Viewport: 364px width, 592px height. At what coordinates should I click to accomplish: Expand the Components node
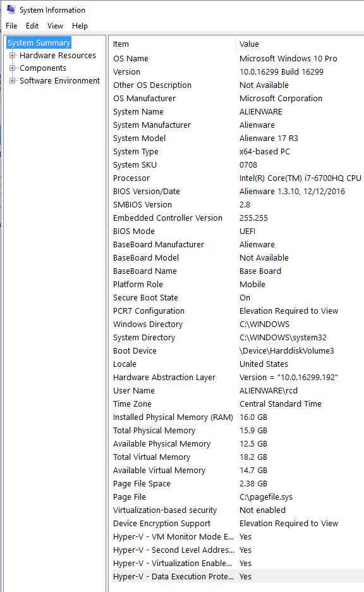point(13,68)
